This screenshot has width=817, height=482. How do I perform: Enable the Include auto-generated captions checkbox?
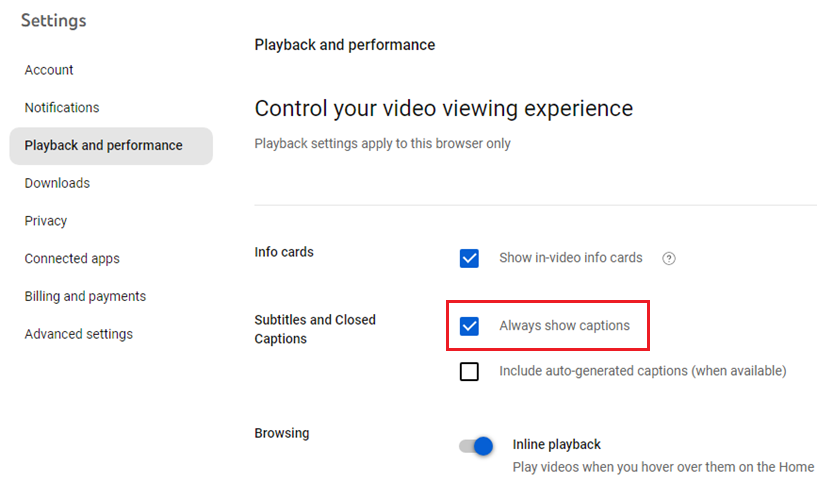coord(469,371)
